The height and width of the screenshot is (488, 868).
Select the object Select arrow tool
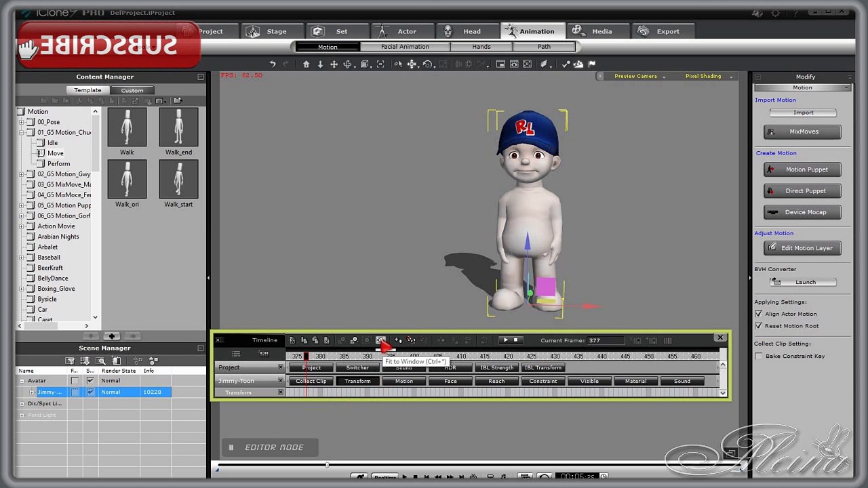click(x=398, y=64)
